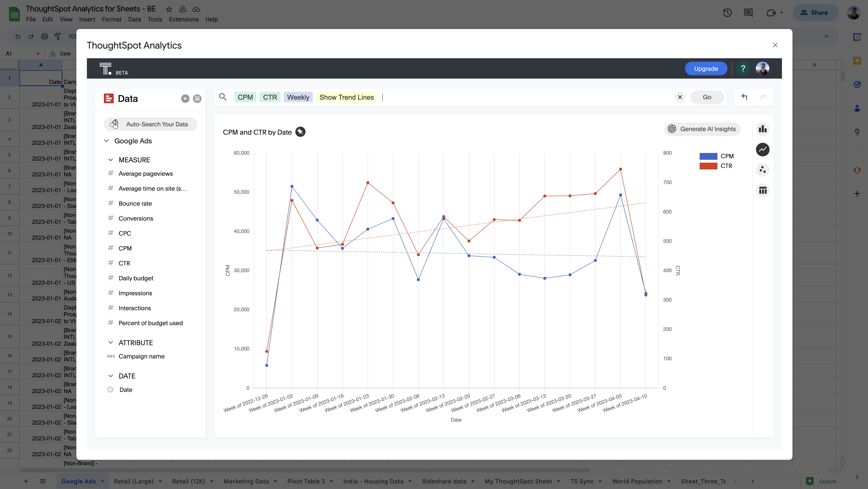Open Sheets comments icon

[x=748, y=13]
